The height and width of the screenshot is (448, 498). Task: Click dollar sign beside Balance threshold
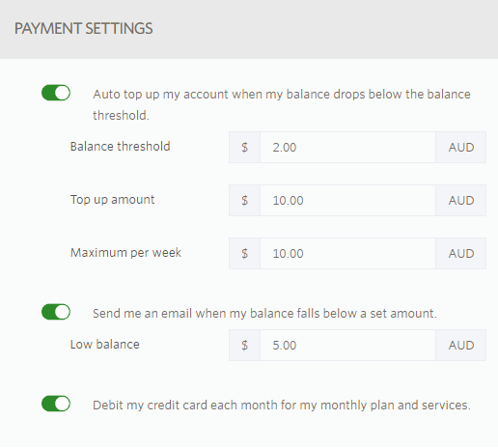[x=244, y=147]
